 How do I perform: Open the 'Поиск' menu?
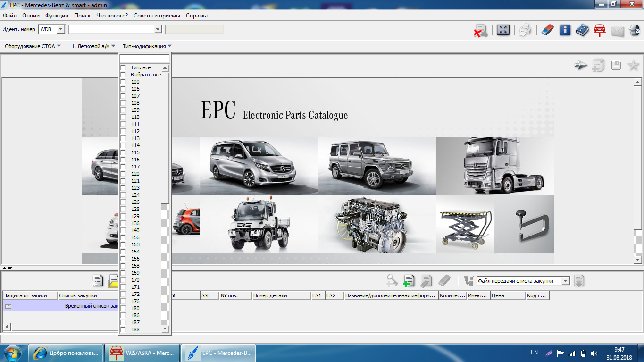pos(83,16)
